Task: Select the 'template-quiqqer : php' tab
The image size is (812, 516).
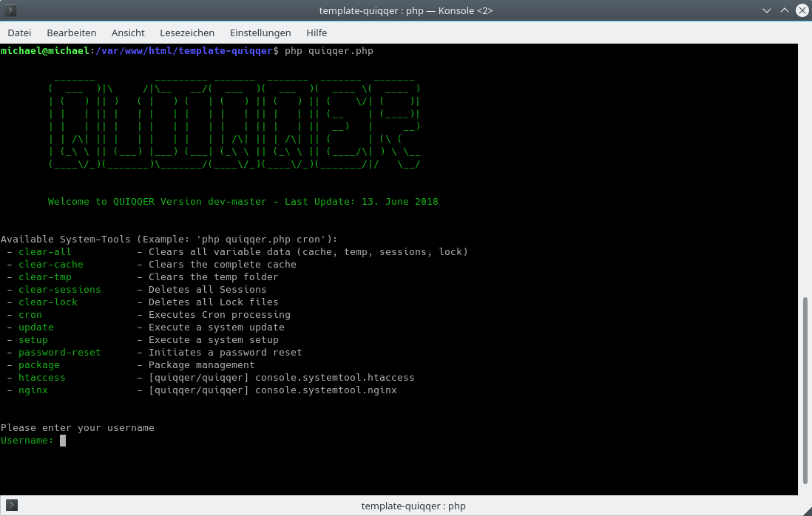Action: [413, 506]
